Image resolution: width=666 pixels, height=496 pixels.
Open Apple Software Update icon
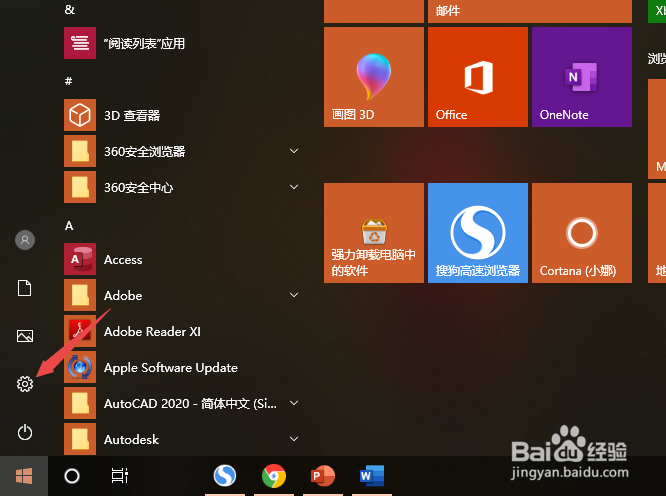(x=80, y=367)
